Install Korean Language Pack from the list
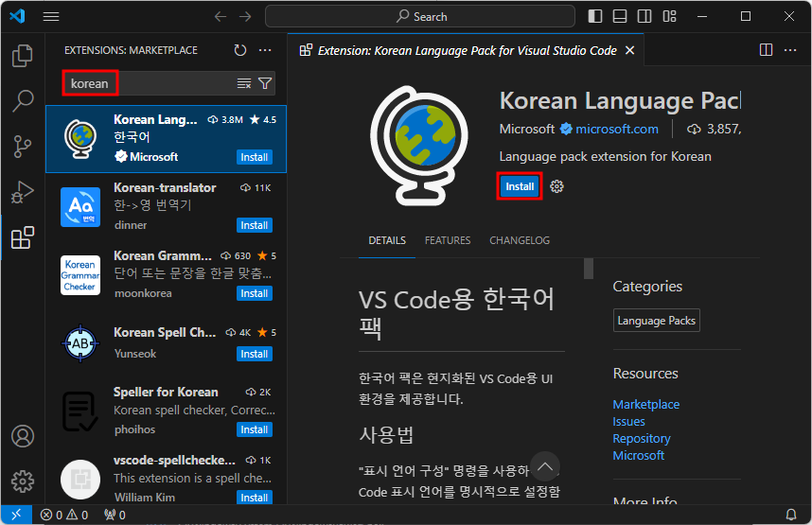Image resolution: width=812 pixels, height=525 pixels. point(255,157)
